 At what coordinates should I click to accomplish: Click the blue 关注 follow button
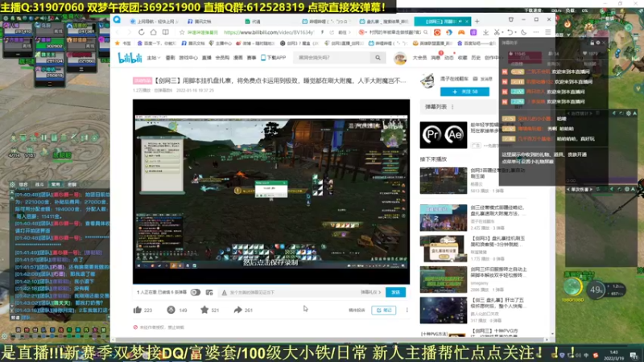pos(464,92)
